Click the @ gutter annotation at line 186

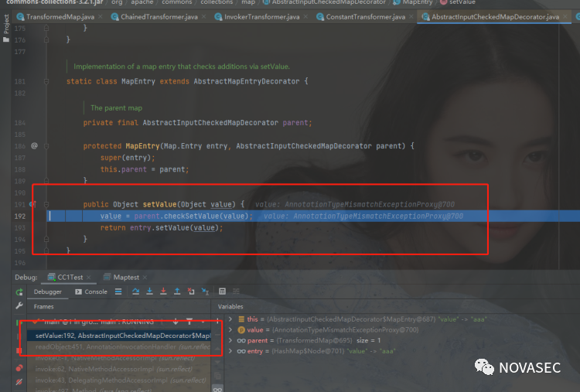pos(34,145)
